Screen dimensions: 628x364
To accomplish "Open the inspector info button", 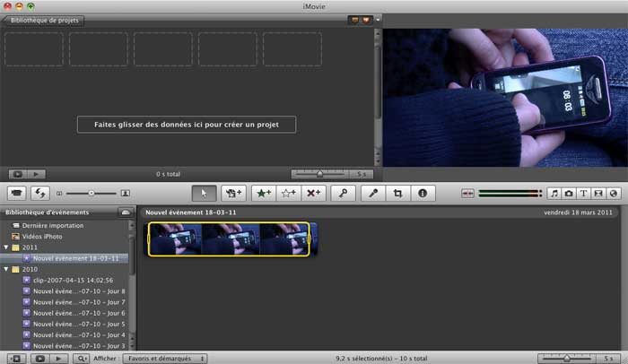I will (x=423, y=193).
